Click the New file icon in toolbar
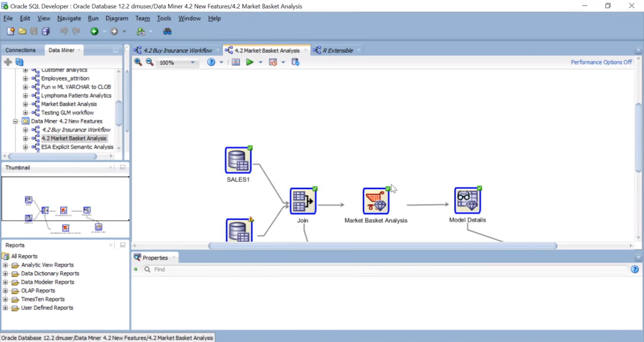 coord(10,31)
